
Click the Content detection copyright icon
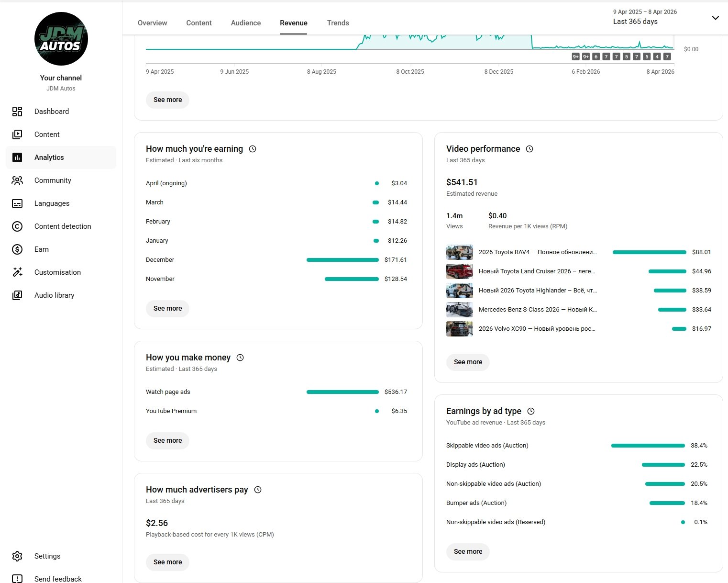(17, 226)
